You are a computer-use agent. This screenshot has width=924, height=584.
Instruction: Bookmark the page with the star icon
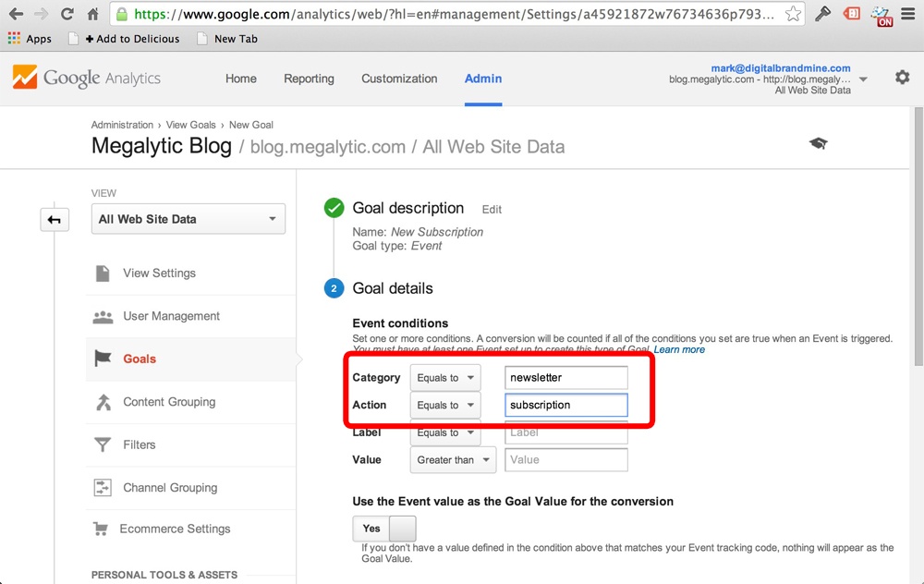point(793,14)
